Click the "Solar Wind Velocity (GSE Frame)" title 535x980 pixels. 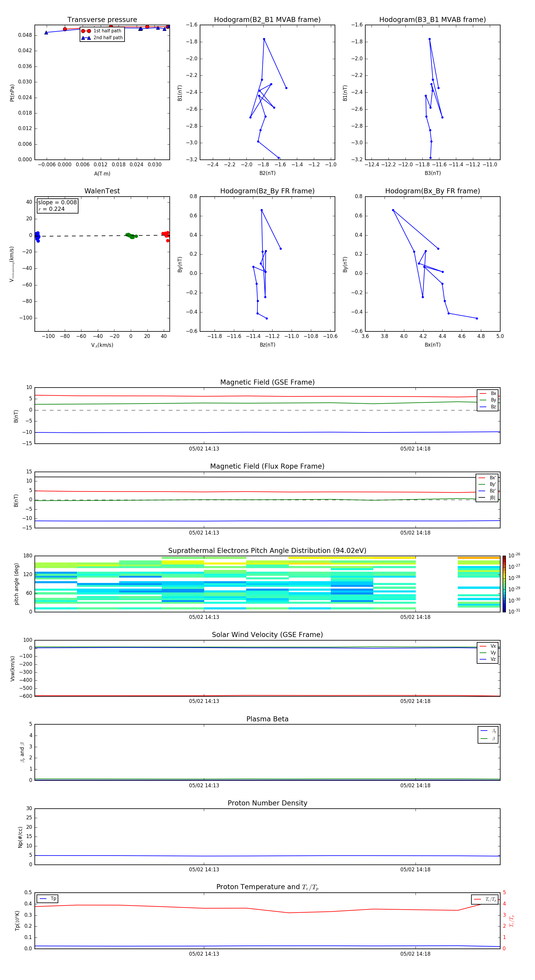(267, 635)
